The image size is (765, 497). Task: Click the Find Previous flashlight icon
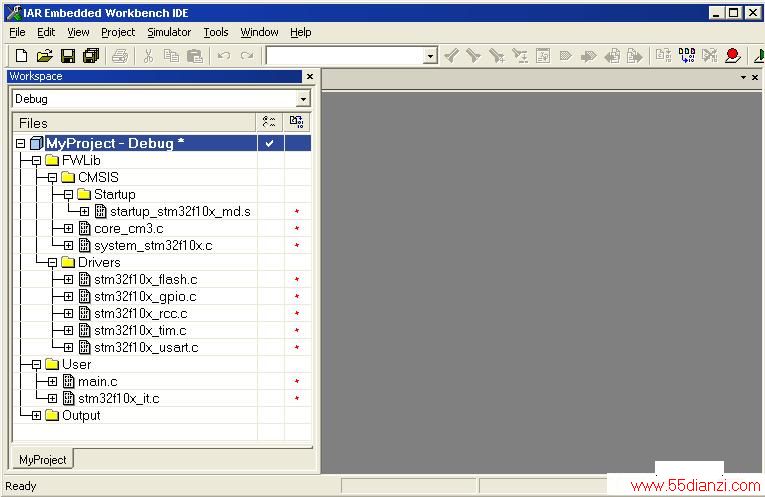473,56
